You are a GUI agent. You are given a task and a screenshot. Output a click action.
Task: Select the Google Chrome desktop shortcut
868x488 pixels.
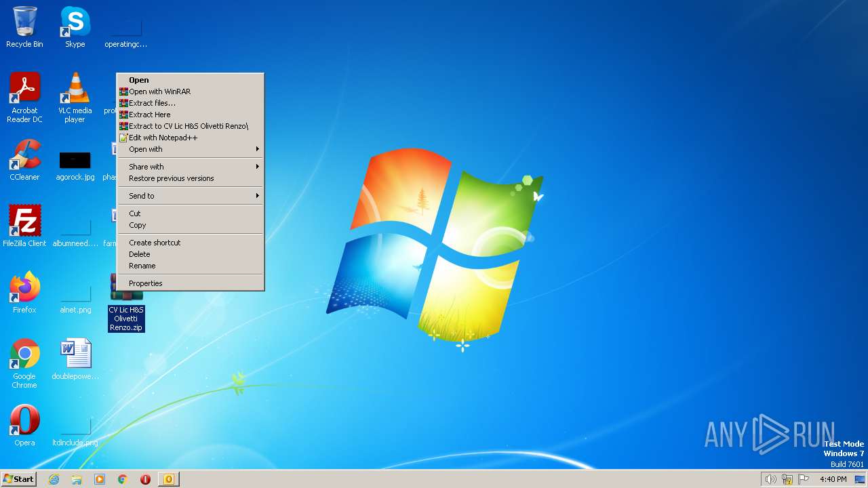tap(24, 364)
